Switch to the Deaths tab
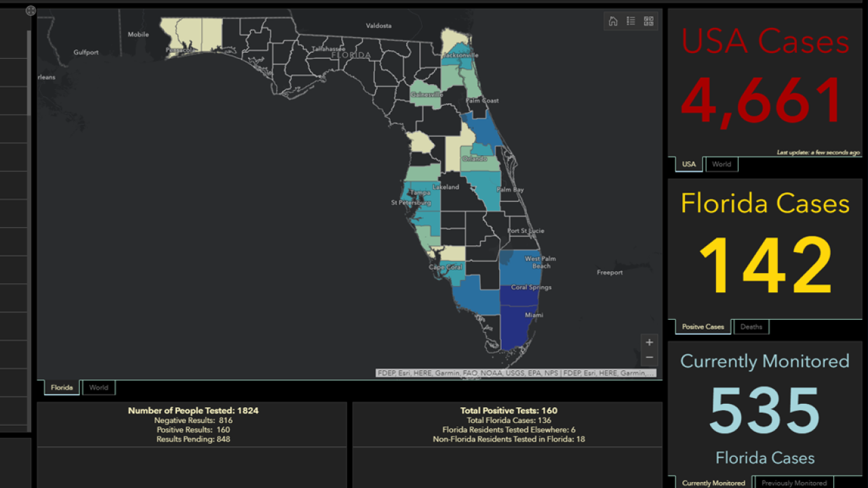The height and width of the screenshot is (488, 868). [x=751, y=327]
